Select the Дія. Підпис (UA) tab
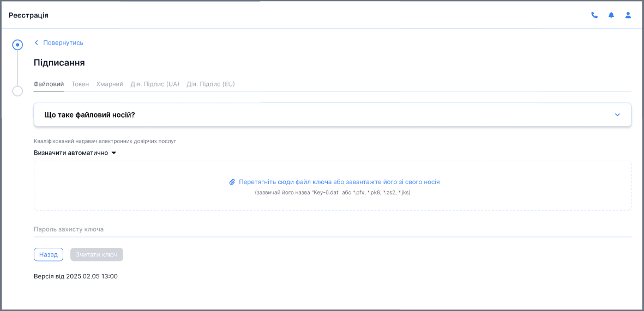The image size is (644, 311). [x=155, y=84]
